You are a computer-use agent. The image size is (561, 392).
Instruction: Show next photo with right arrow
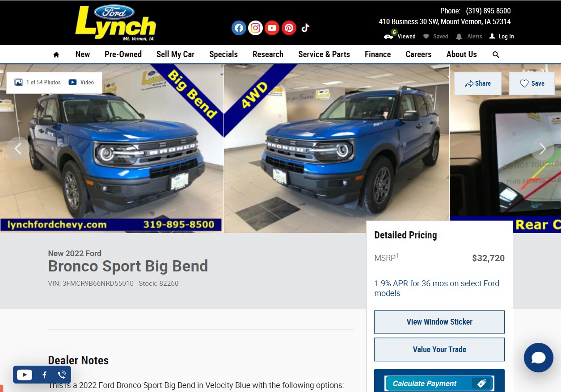[x=543, y=149]
